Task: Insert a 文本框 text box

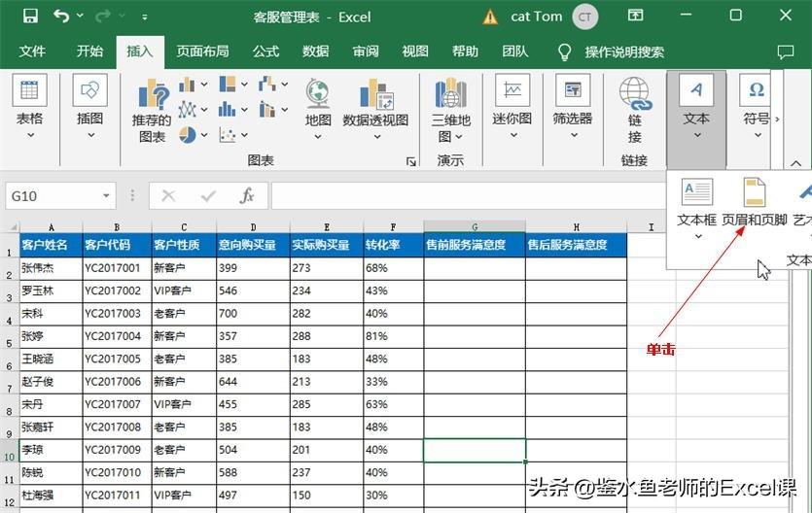Action: pos(697,202)
